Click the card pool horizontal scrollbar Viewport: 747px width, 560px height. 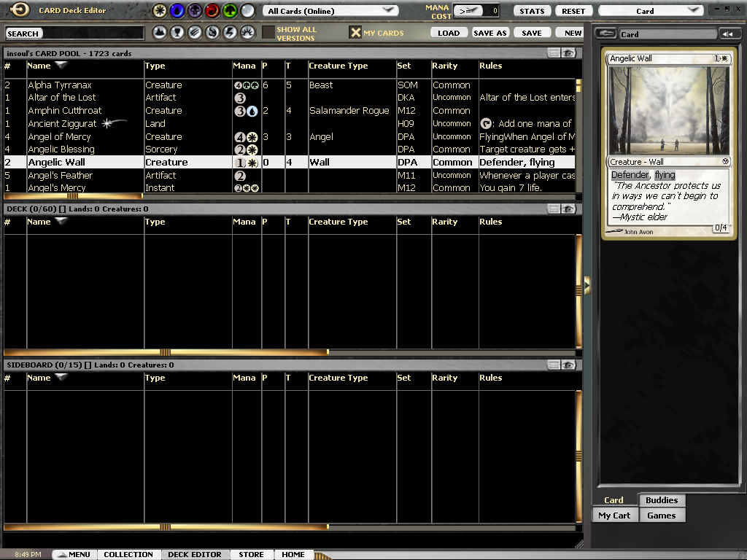point(73,196)
